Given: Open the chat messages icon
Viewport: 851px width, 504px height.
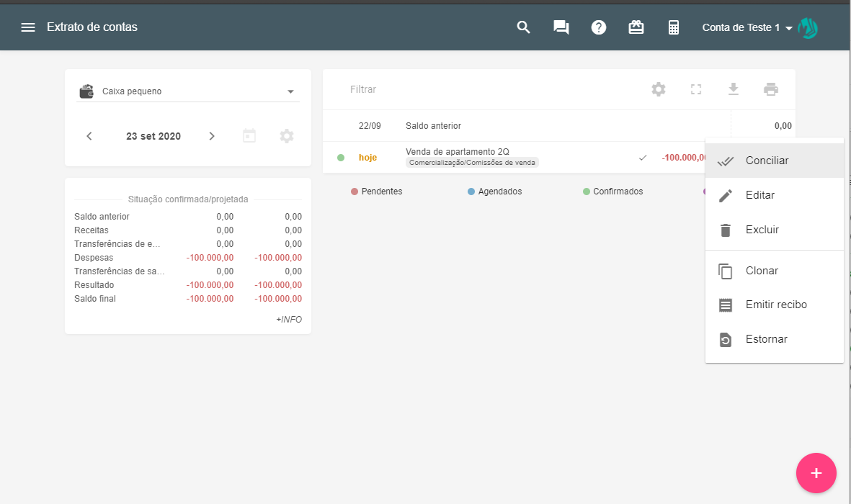Looking at the screenshot, I should tap(561, 27).
